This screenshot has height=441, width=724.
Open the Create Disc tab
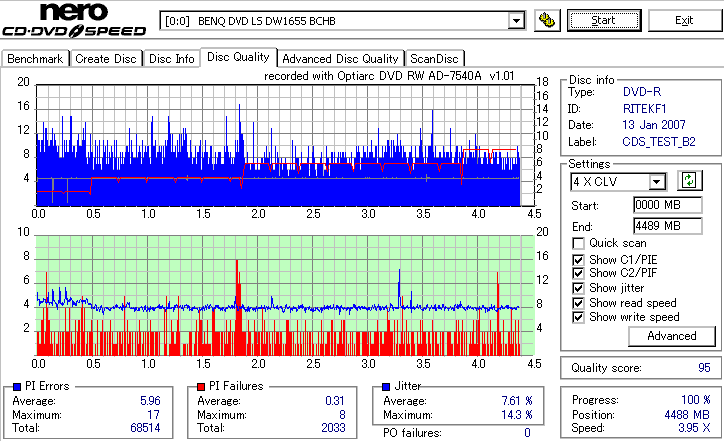click(x=106, y=59)
